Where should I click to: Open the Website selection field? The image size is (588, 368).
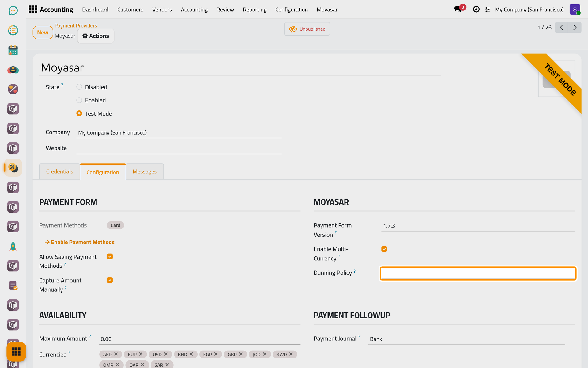179,148
